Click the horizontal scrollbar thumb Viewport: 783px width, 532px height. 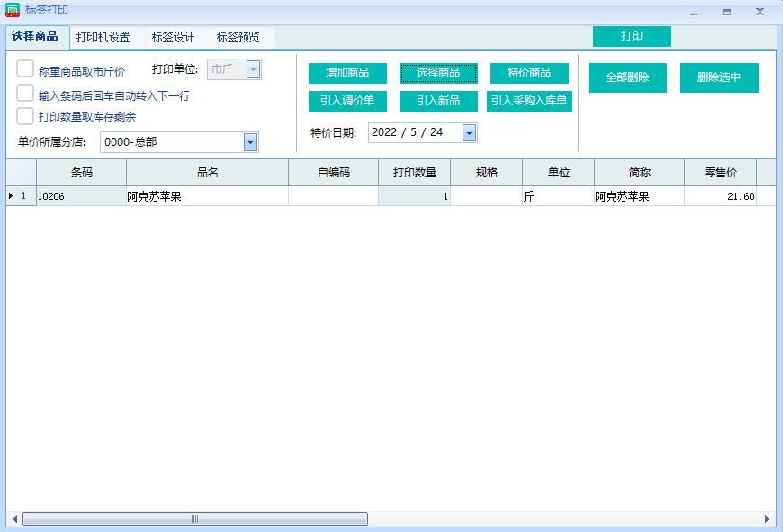194,519
